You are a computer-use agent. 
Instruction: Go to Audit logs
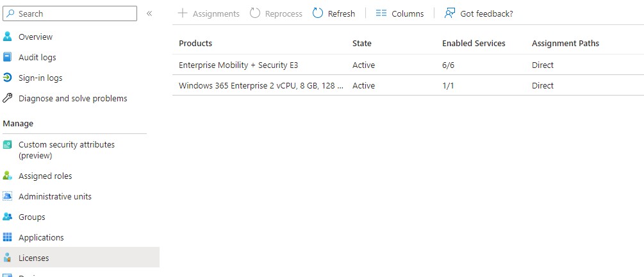tap(37, 58)
